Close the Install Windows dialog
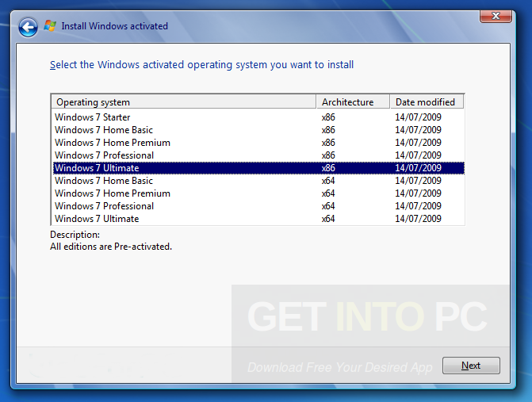This screenshot has width=532, height=402. click(496, 16)
